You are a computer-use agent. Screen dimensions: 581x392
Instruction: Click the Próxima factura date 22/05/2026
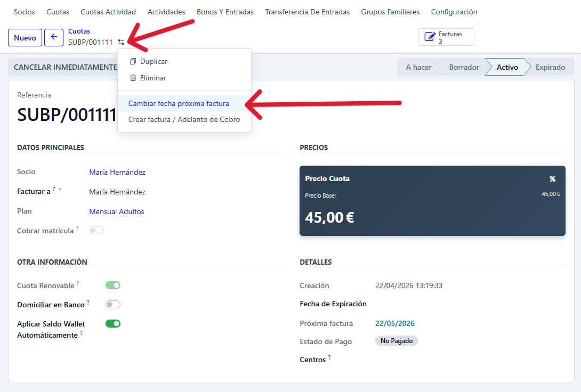(x=394, y=323)
